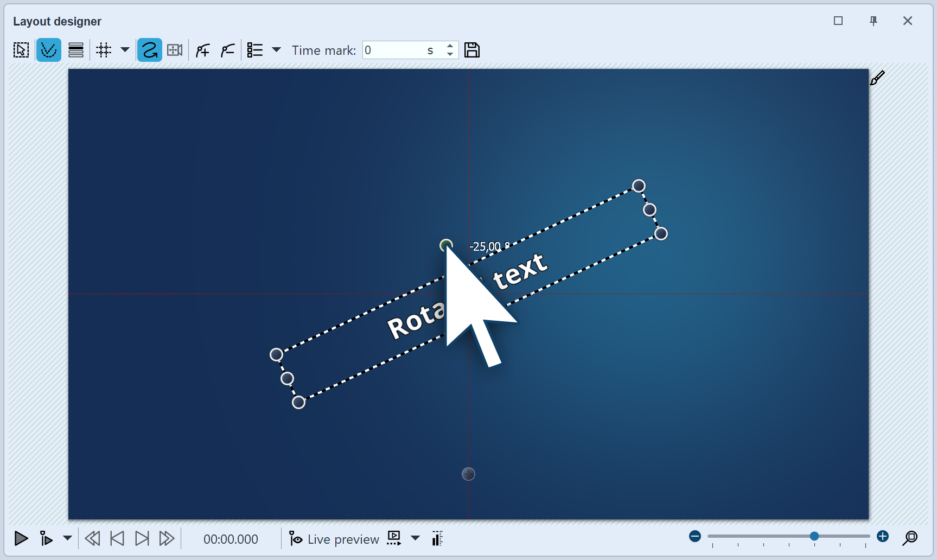Remove a motion path keyframe

227,49
